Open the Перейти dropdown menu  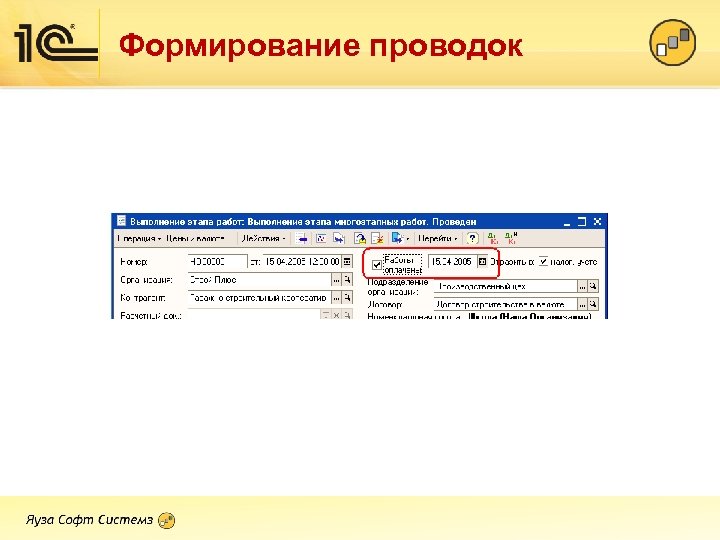438,239
